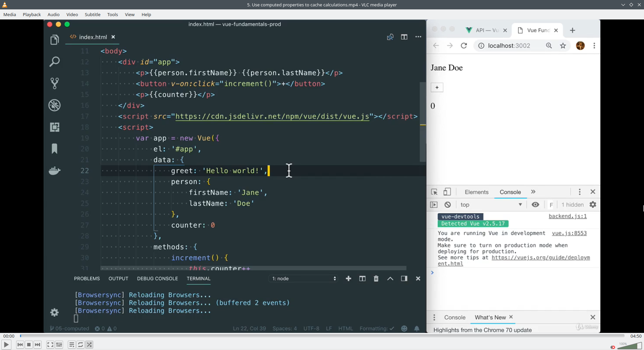Screen dimensions: 644x350
Task: Click the '+' increment button on the page
Action: 437,88
